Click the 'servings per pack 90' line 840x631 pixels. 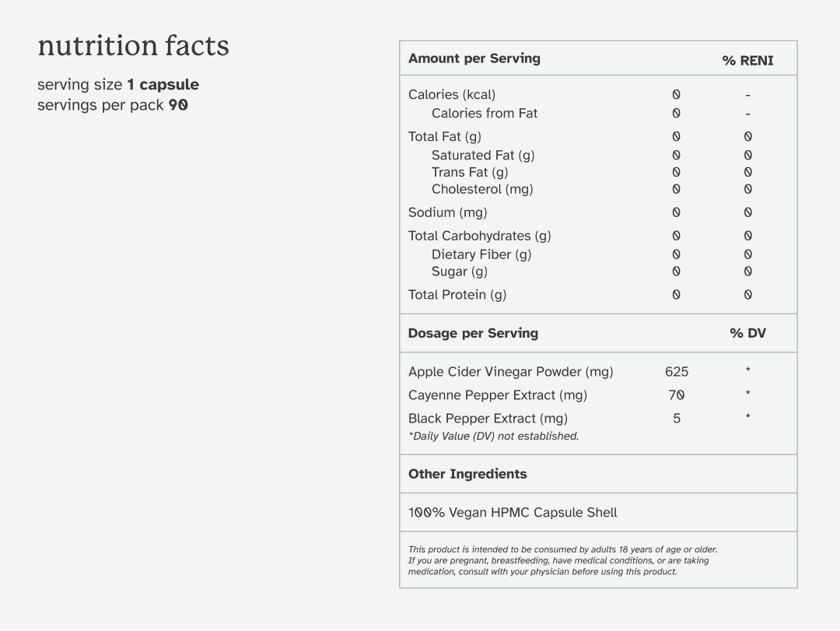[x=113, y=105]
